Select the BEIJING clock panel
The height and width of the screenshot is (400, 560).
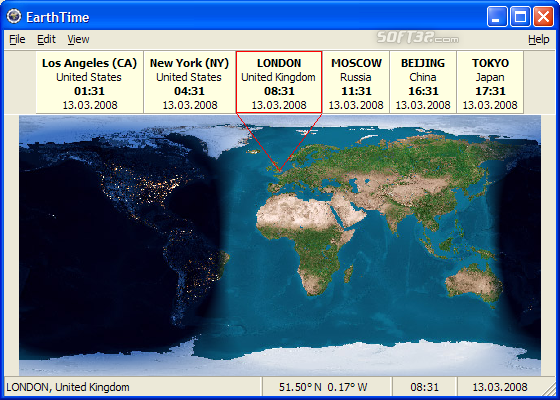[x=423, y=82]
